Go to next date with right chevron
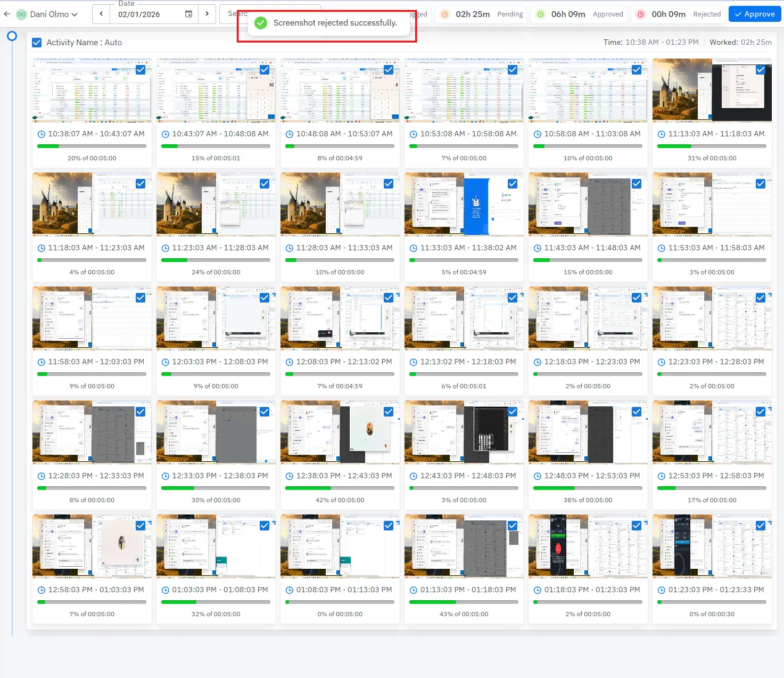Viewport: 784px width, 678px height. (207, 14)
